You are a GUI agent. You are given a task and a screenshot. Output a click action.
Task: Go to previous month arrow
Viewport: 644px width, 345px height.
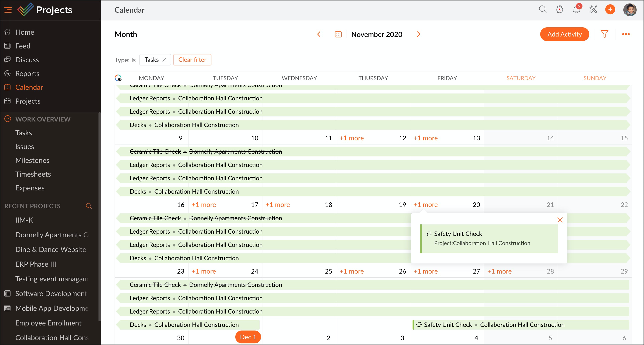[x=319, y=34]
